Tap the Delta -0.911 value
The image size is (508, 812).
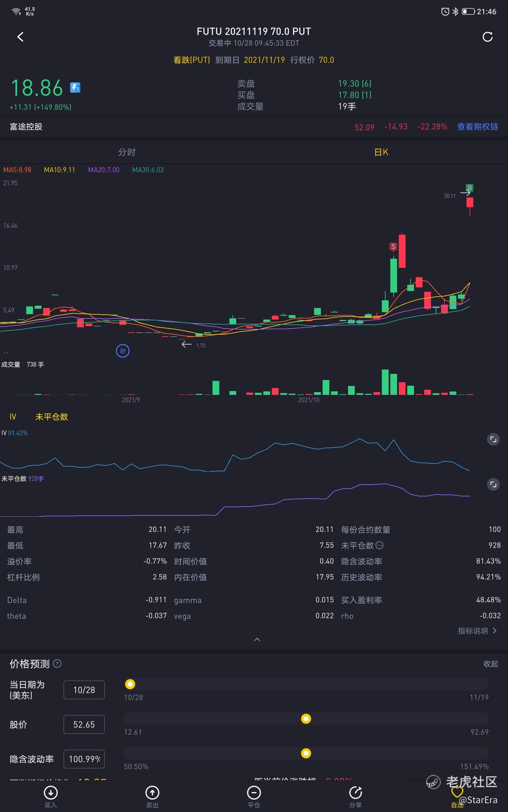click(x=156, y=599)
